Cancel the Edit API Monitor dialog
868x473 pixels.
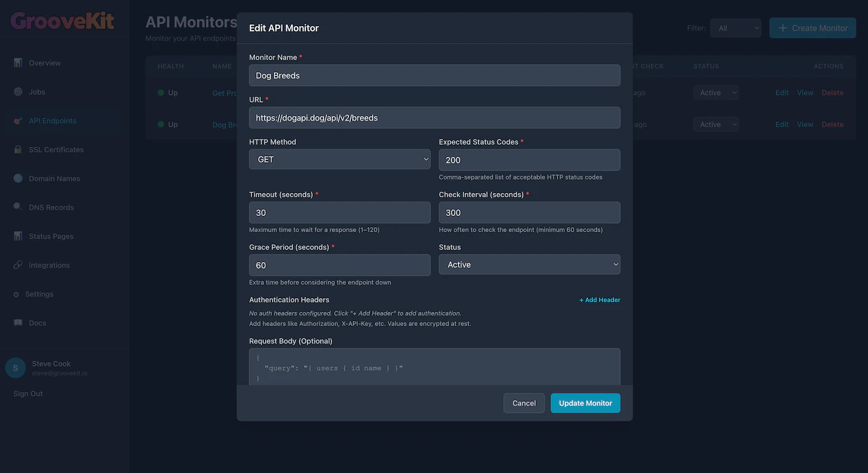pyautogui.click(x=523, y=403)
